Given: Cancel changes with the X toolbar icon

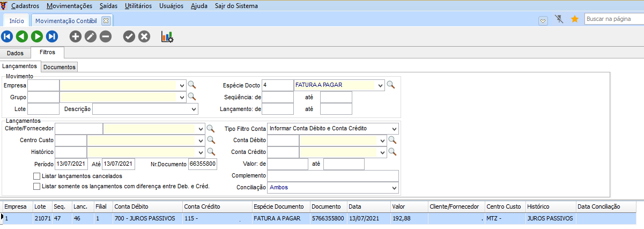Looking at the screenshot, I should coord(144,36).
